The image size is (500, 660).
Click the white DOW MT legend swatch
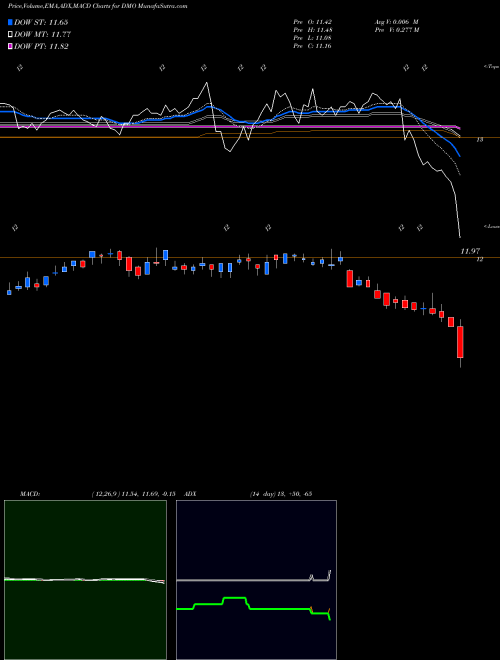[10, 35]
